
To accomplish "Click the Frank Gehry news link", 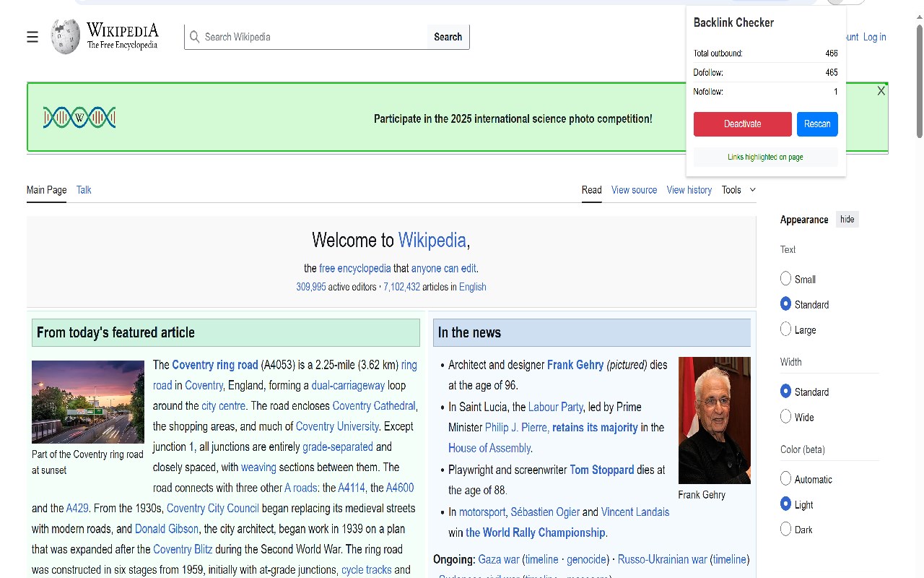I will (575, 365).
